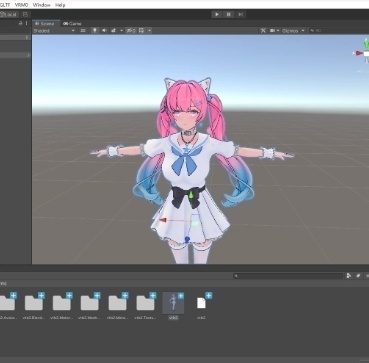This screenshot has width=369, height=363.
Task: Toggle 2D view mode in Scene
Action: tap(83, 31)
